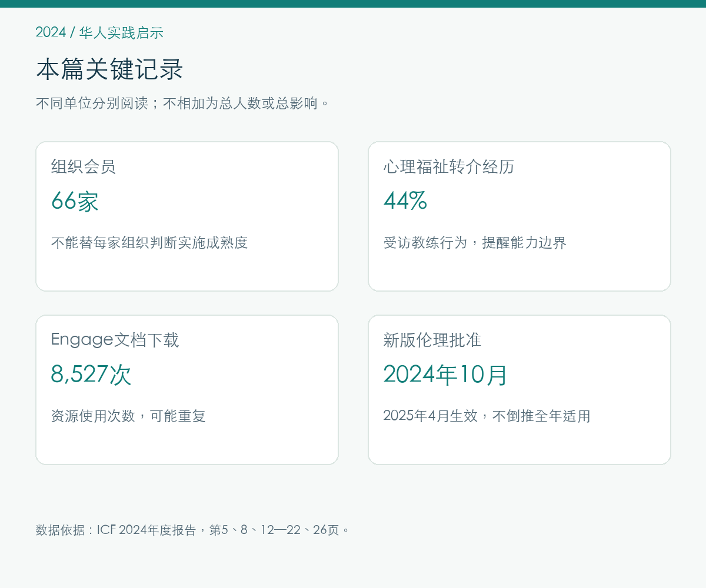Click the note '受访教练行为，提醒能力边界'

(475, 243)
